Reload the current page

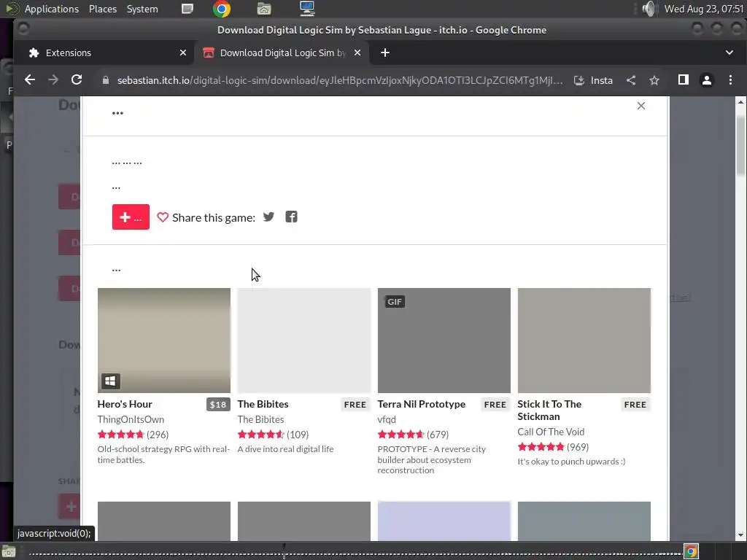click(x=76, y=80)
